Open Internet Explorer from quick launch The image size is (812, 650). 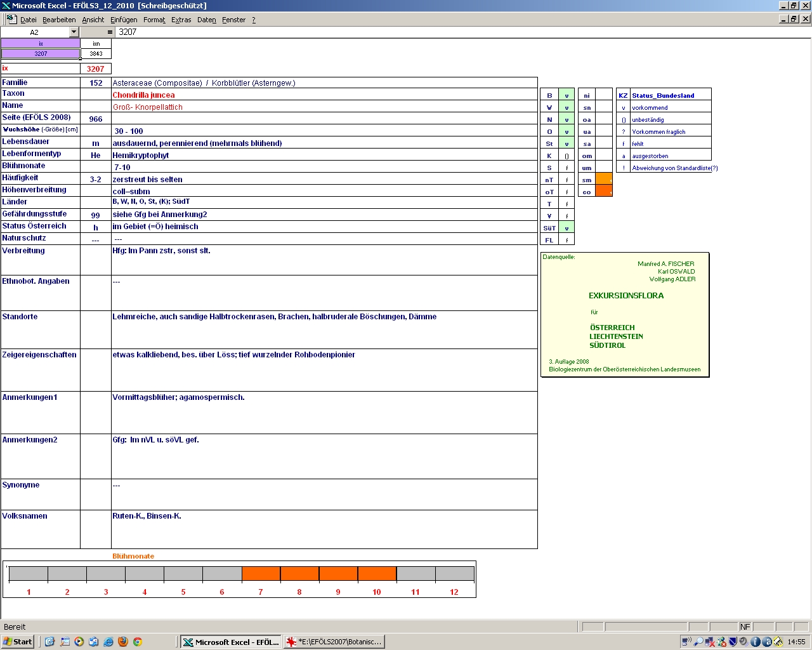(108, 642)
